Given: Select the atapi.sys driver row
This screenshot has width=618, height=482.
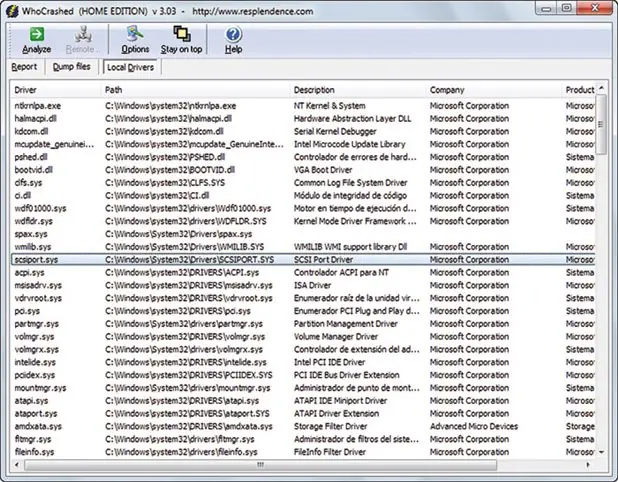Looking at the screenshot, I should pyautogui.click(x=303, y=401).
